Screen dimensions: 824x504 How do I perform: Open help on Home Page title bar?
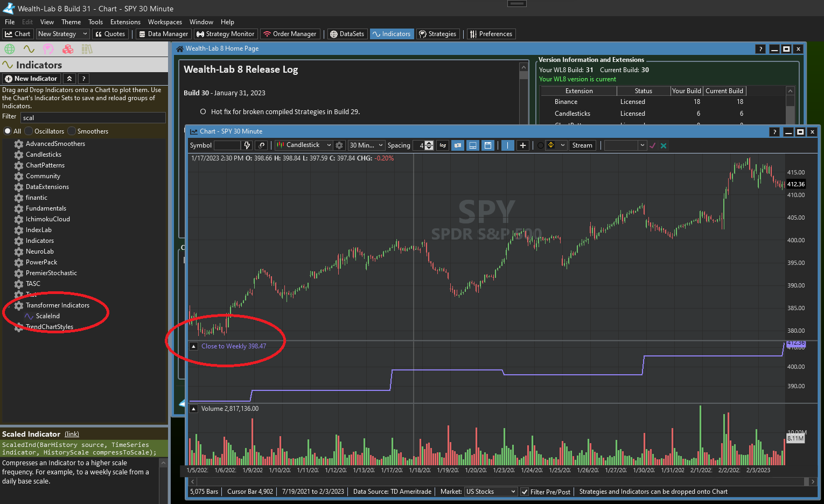click(760, 48)
